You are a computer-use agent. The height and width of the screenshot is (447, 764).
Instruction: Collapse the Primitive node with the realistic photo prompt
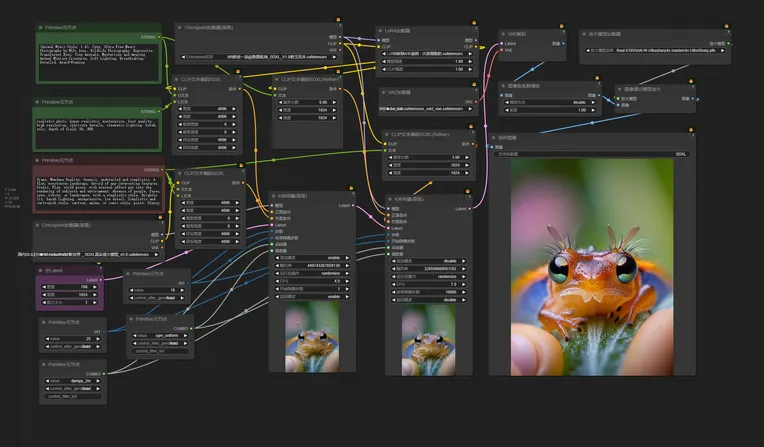(x=38, y=102)
